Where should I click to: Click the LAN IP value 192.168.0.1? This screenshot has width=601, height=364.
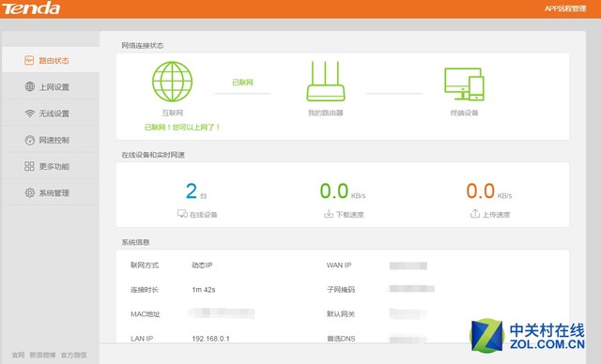[x=210, y=339]
